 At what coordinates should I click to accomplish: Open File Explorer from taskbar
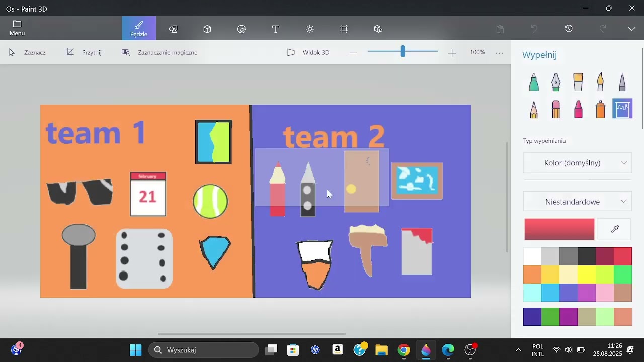coord(382,350)
